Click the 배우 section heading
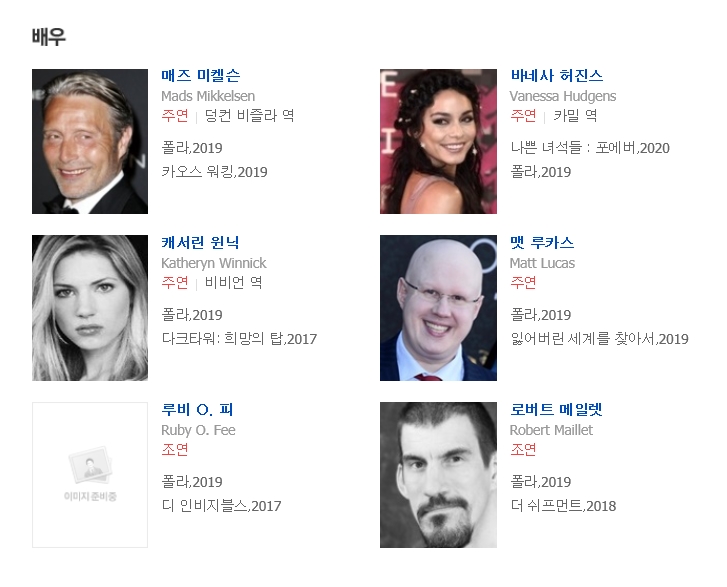 49,37
